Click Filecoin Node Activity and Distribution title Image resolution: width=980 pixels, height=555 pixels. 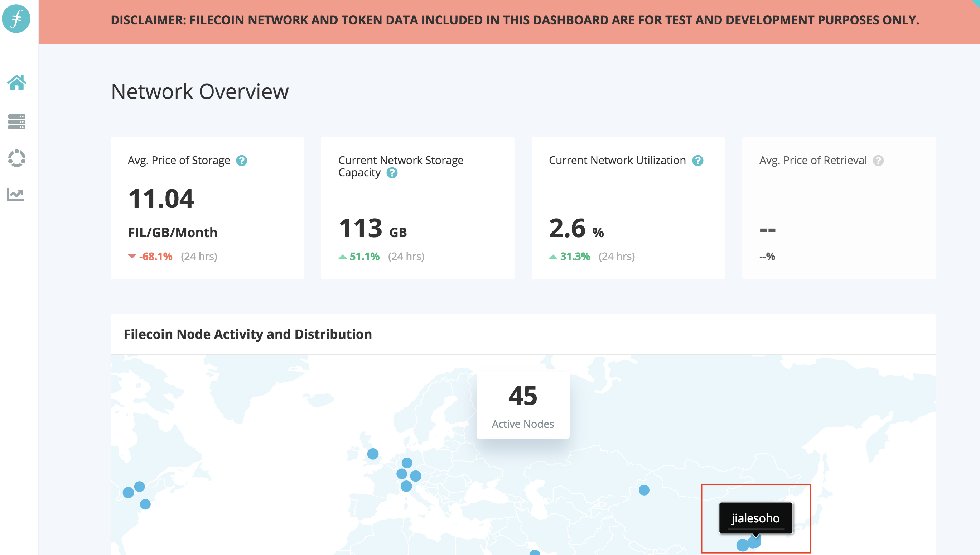(x=247, y=334)
